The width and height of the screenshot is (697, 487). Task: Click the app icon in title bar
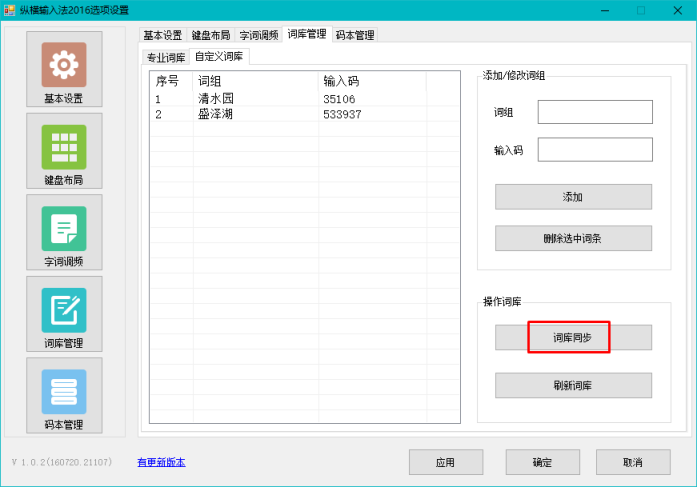pos(11,10)
